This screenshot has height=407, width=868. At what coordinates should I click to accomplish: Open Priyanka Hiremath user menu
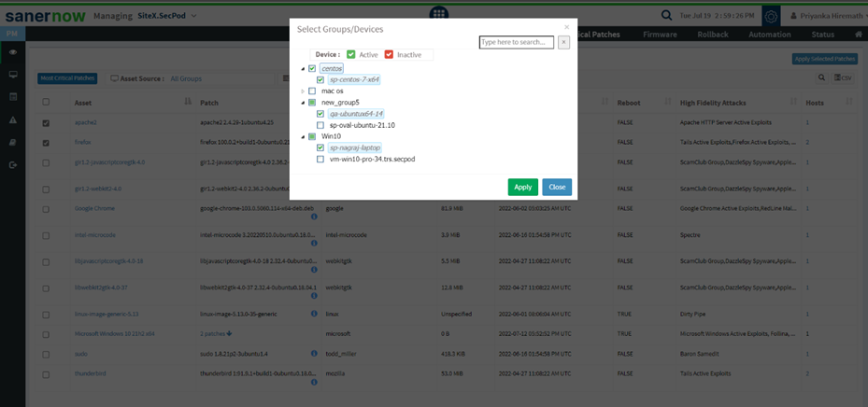[829, 16]
